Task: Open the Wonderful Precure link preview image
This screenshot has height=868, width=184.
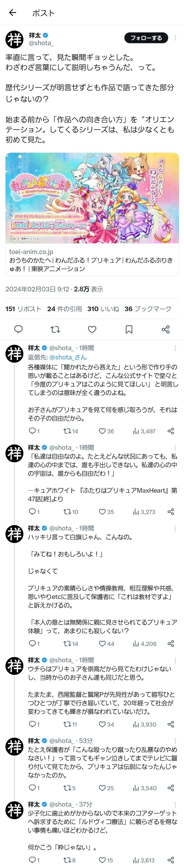Action: (x=92, y=198)
